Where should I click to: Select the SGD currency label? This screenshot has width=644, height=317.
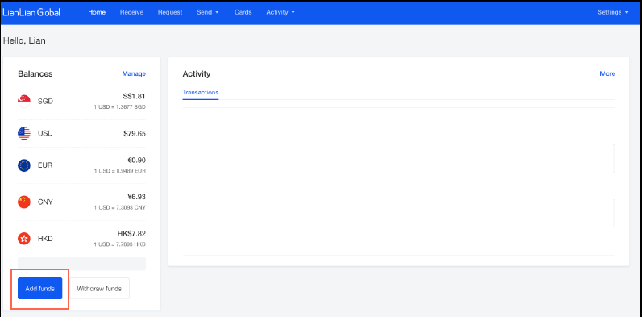45,101
